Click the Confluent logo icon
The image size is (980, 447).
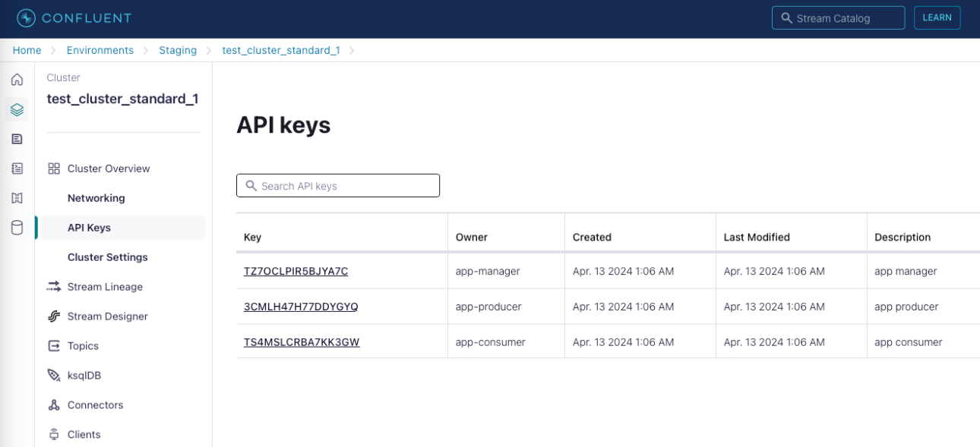coord(27,18)
